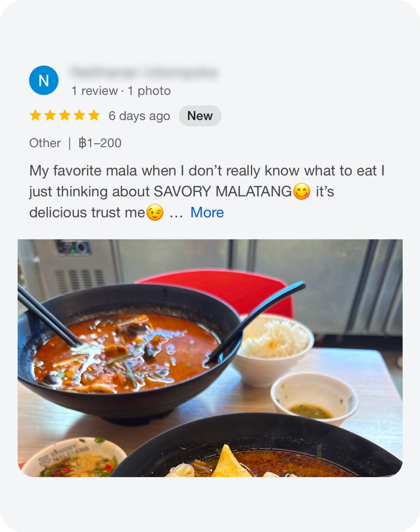Image resolution: width=420 pixels, height=532 pixels.
Task: Click the ฿1–200 price range
Action: coord(100,143)
